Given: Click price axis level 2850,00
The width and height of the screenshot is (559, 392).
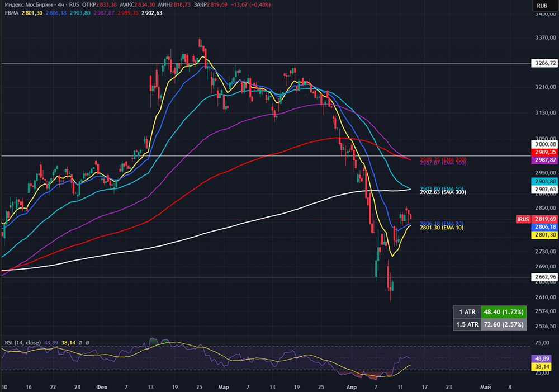Looking at the screenshot, I should coord(546,208).
